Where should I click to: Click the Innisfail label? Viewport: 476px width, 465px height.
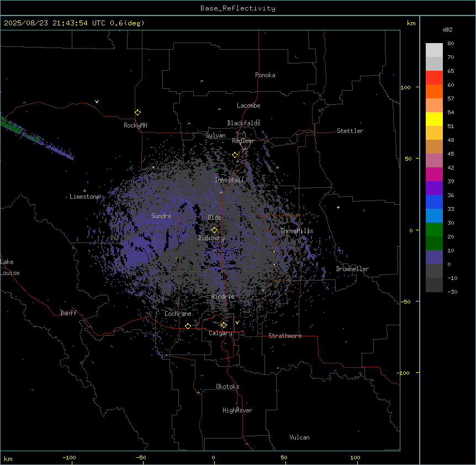pos(229,180)
